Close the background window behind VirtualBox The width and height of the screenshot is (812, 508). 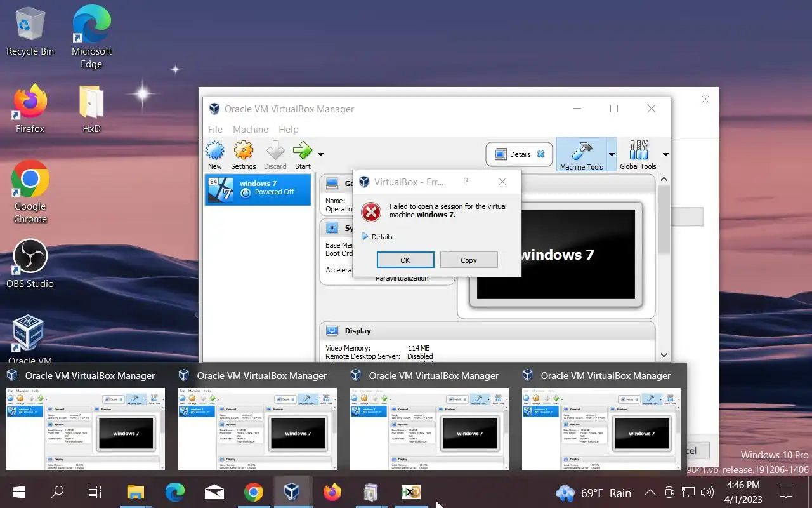tap(705, 99)
